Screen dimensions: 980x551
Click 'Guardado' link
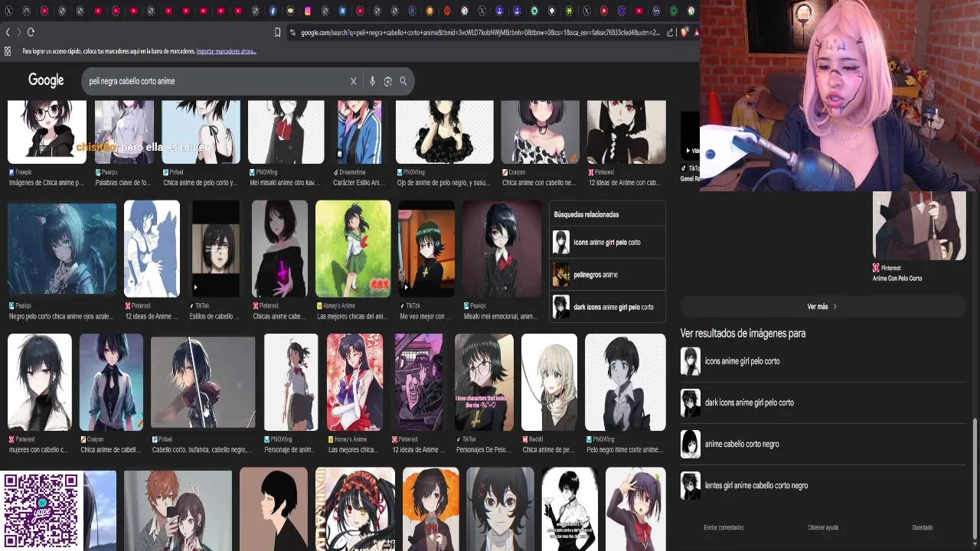pyautogui.click(x=922, y=527)
